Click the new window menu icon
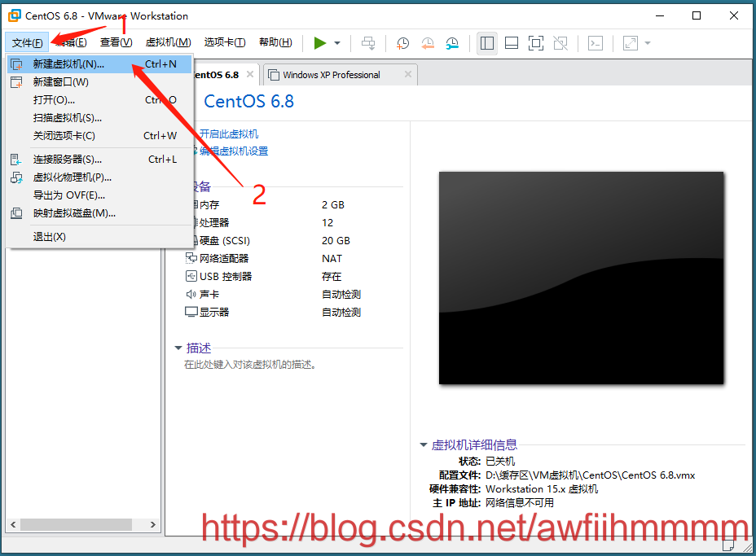Image resolution: width=756 pixels, height=556 pixels. pyautogui.click(x=16, y=82)
